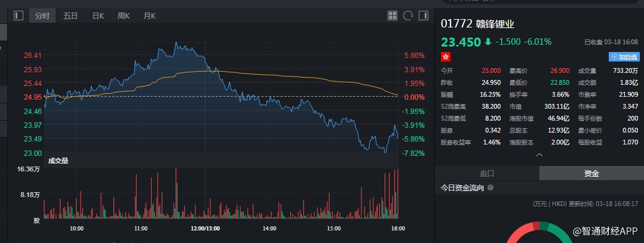This screenshot has width=644, height=243.
Task: Toggle the right sidebar panel icon
Action: pyautogui.click(x=424, y=16)
